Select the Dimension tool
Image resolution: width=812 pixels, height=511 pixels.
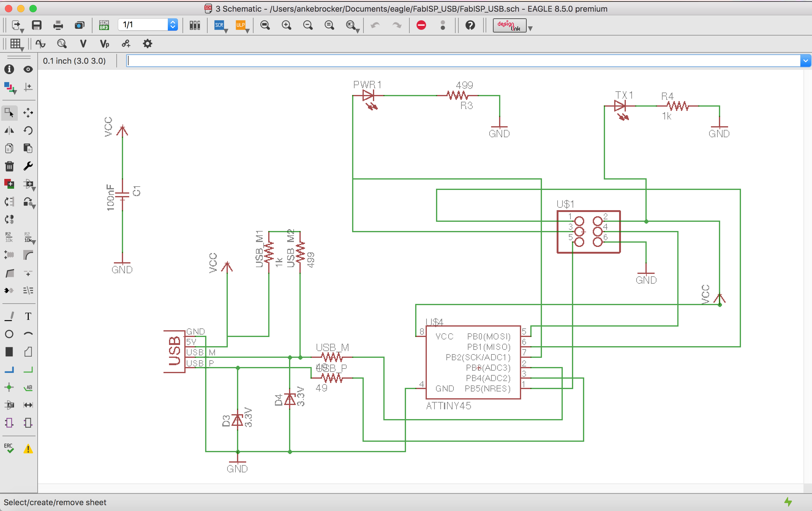point(28,405)
